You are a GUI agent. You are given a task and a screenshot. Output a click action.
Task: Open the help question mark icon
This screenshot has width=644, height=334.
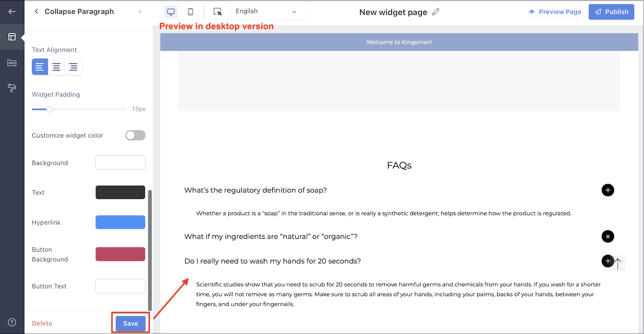point(12,322)
